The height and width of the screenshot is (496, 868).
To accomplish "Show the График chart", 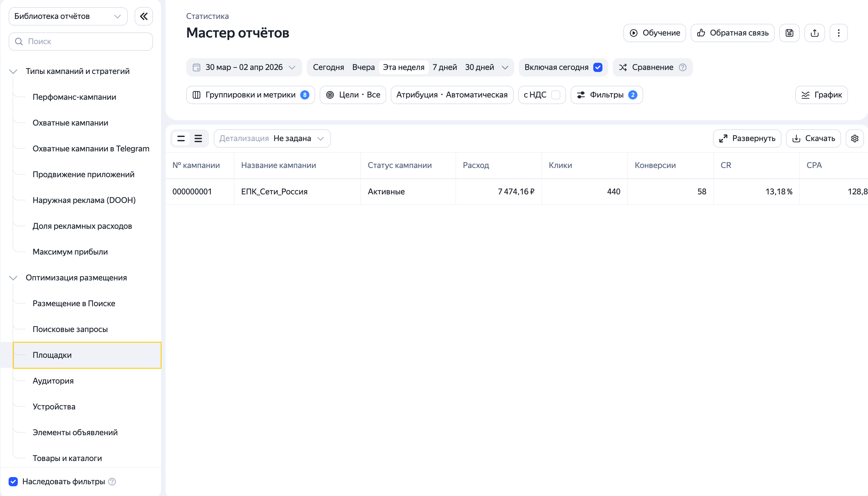I will click(821, 95).
